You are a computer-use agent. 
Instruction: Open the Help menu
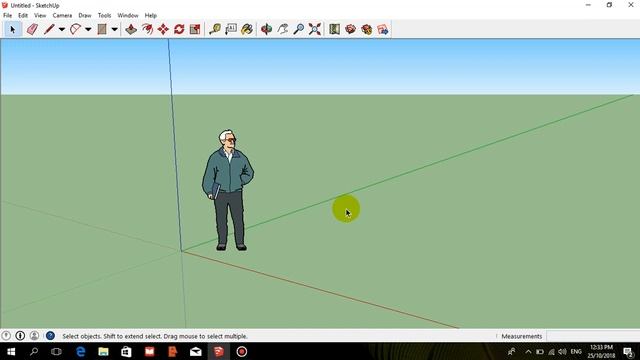pos(151,16)
